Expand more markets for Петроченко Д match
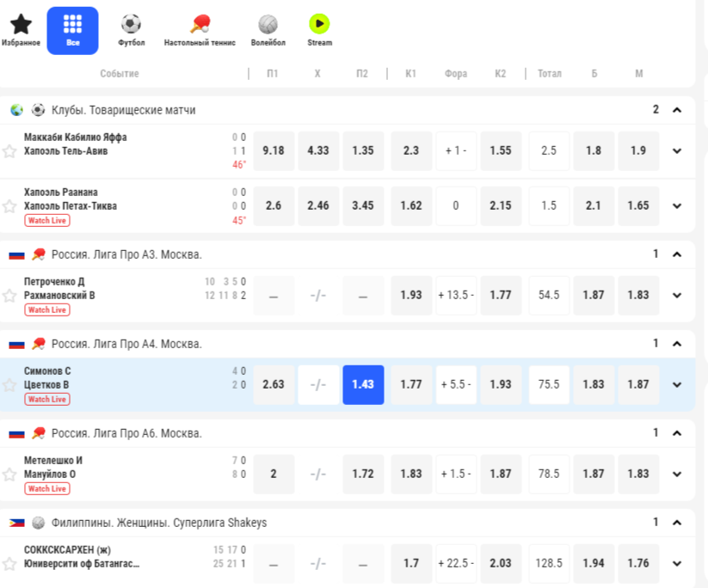 point(677,296)
